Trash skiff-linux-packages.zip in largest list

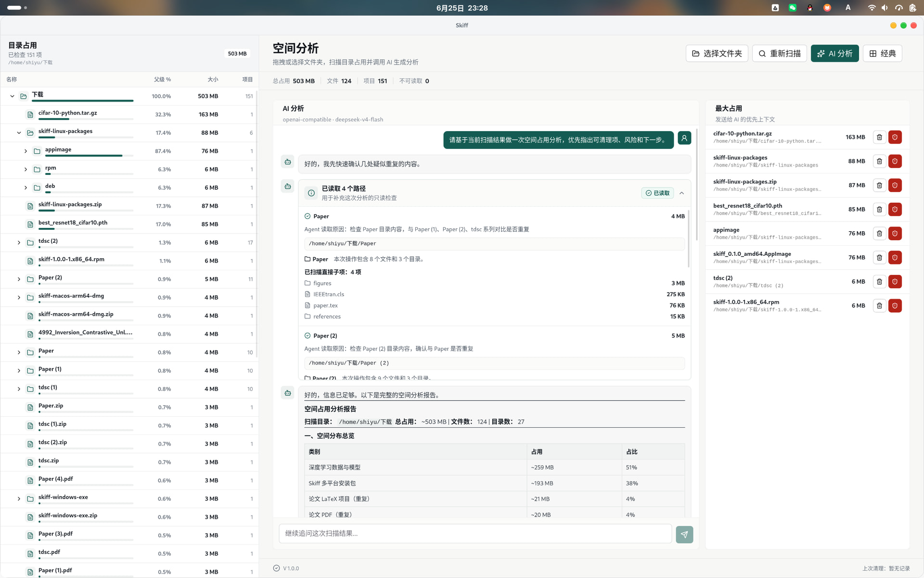tap(879, 185)
